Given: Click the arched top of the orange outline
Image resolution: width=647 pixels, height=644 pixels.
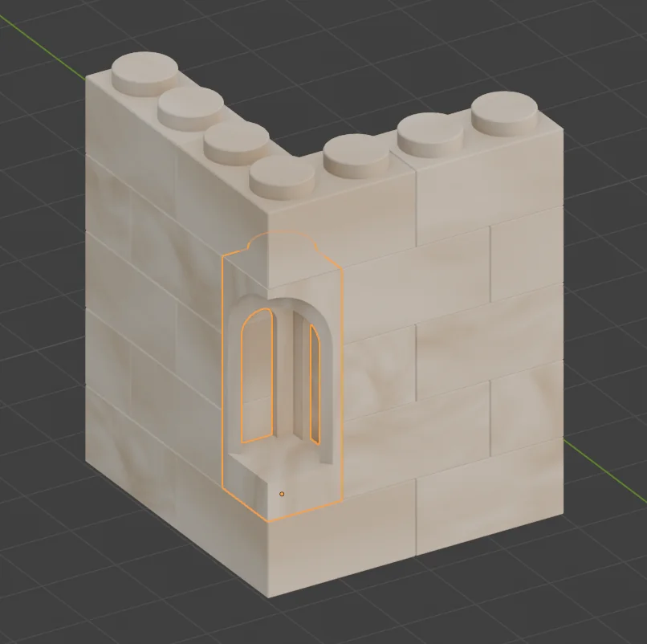Looking at the screenshot, I should tap(281, 236).
